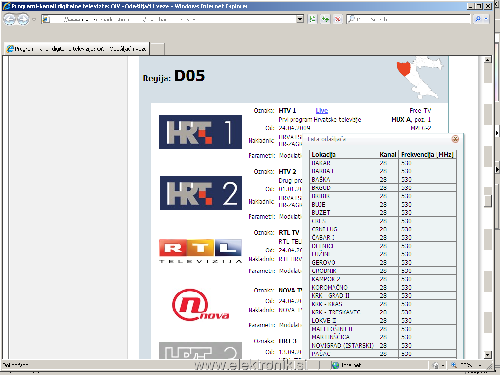Expand the address bar history dropdown
The height and width of the screenshot is (375, 500).
tap(300, 19)
